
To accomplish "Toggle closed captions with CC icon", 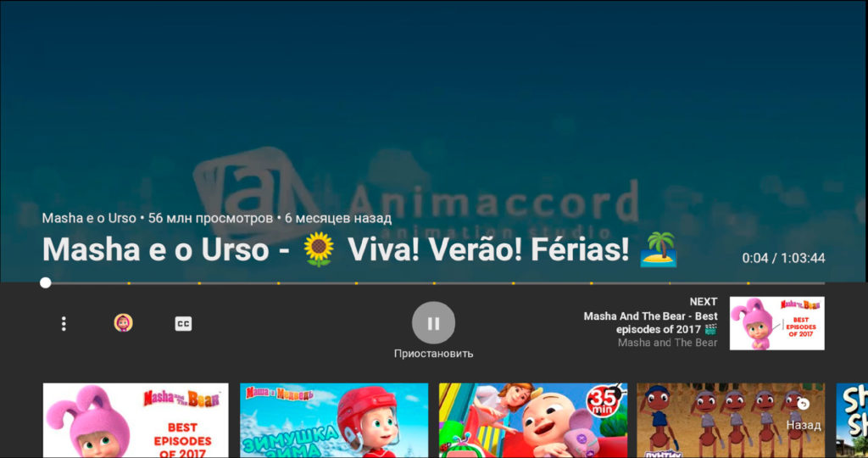I will click(183, 324).
